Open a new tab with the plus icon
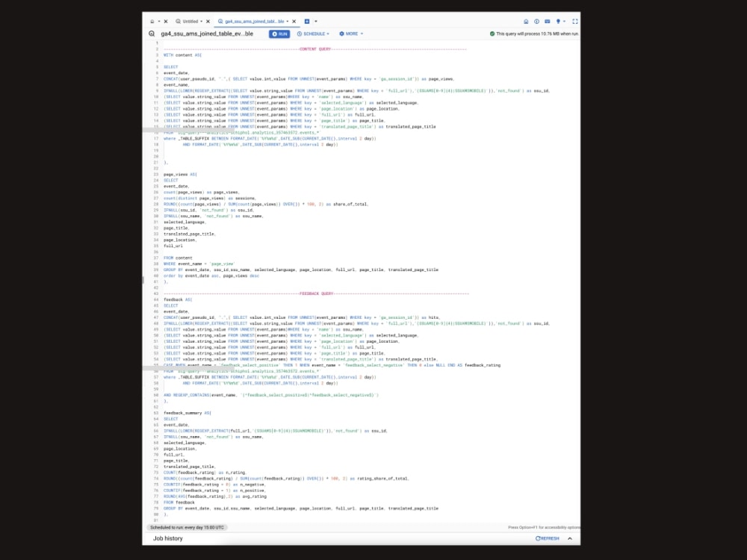 point(307,22)
